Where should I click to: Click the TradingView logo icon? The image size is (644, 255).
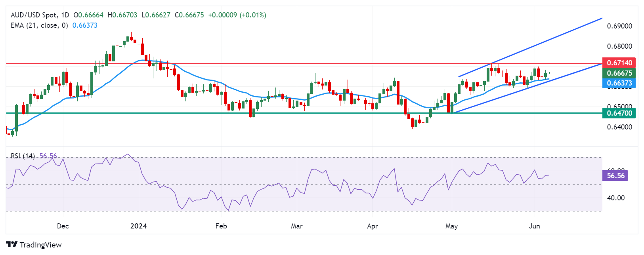pos(12,245)
